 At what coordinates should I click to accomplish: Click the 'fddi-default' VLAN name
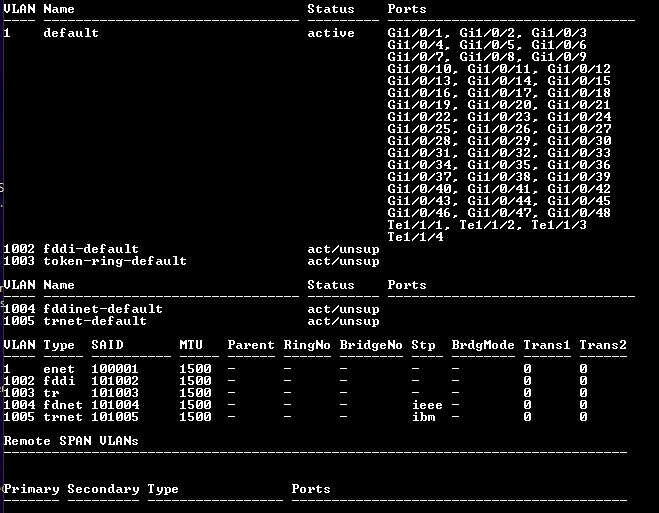coord(91,249)
